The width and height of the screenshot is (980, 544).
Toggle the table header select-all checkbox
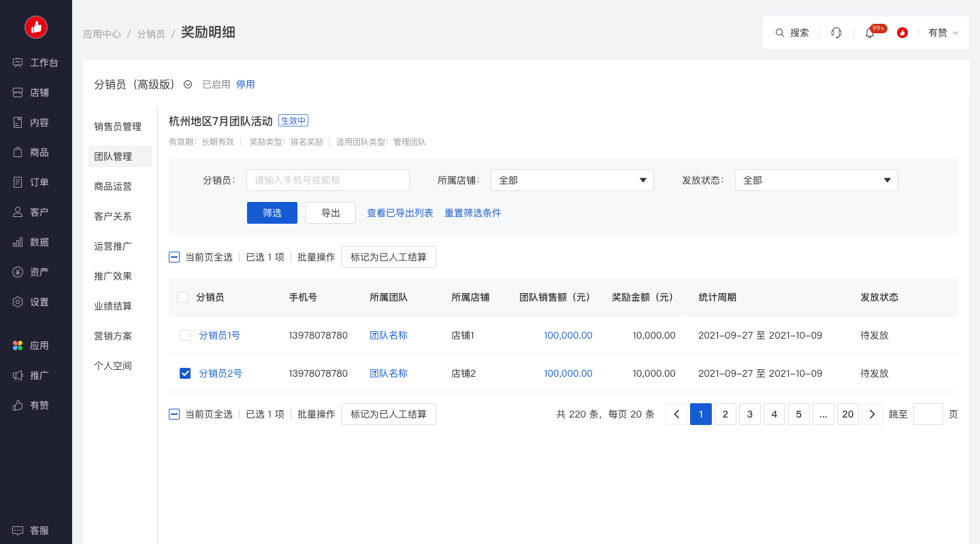182,297
